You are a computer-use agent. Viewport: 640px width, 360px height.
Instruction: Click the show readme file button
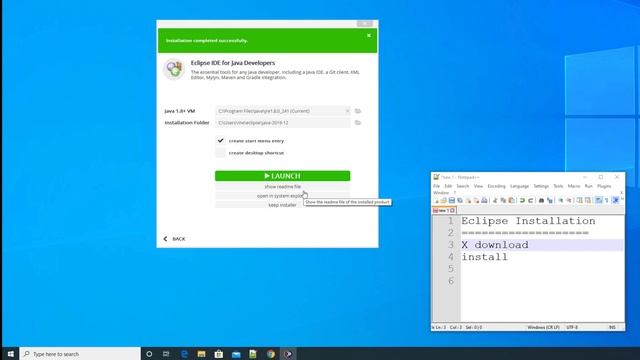(282, 187)
